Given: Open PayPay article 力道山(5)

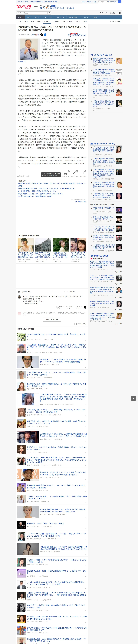Looking at the screenshot, I should [102, 264].
